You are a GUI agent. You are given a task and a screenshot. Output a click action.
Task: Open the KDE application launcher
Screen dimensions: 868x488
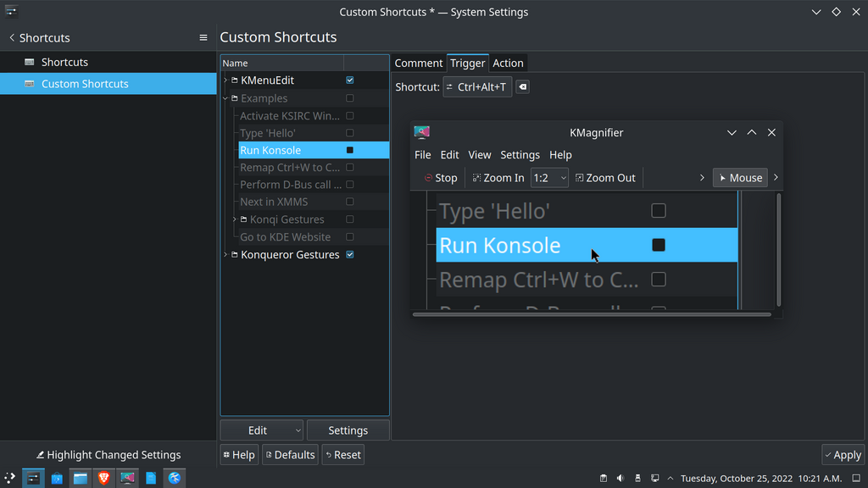click(10, 478)
